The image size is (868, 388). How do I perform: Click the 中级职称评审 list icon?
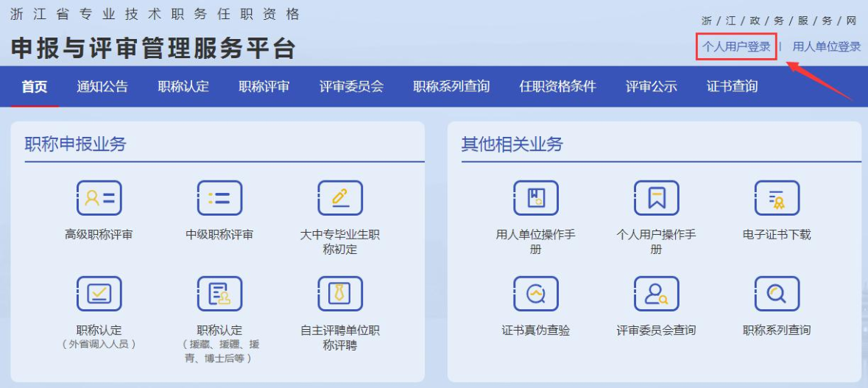click(219, 198)
